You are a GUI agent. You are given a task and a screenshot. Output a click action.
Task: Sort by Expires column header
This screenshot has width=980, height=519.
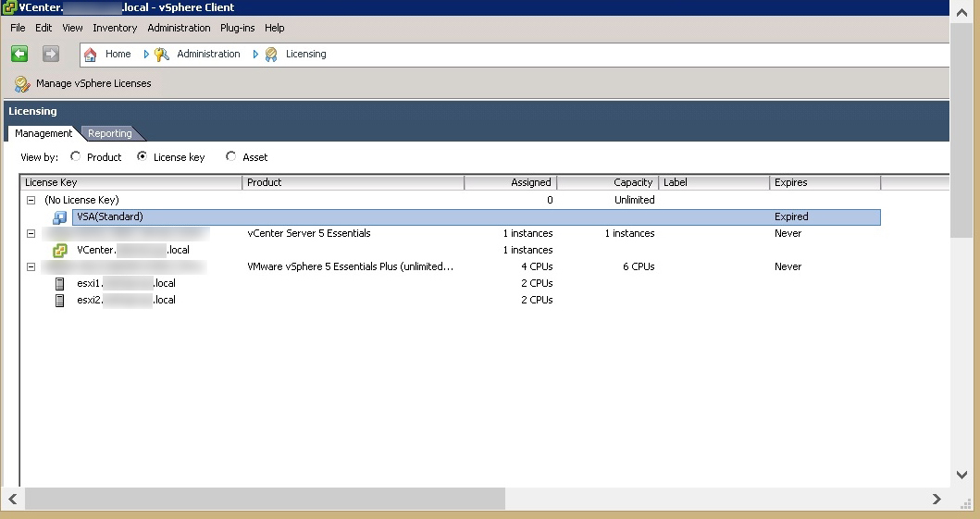tap(825, 182)
